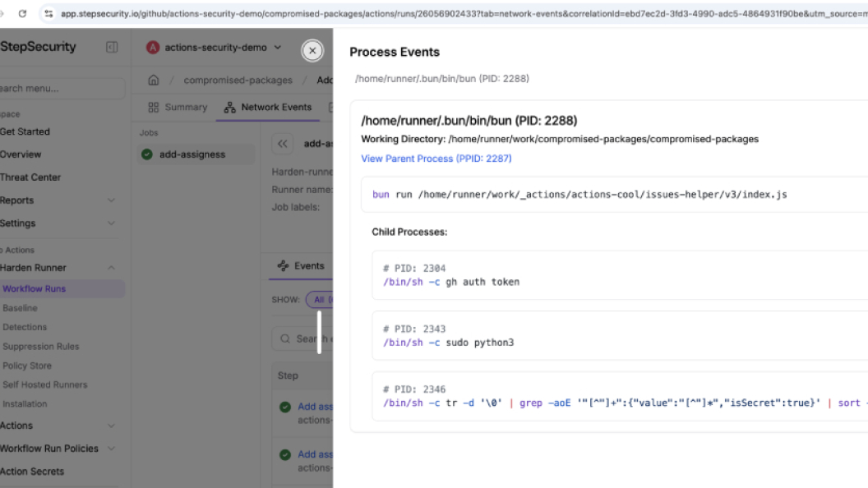Select the All filter pill
The width and height of the screenshot is (868, 488).
point(320,299)
